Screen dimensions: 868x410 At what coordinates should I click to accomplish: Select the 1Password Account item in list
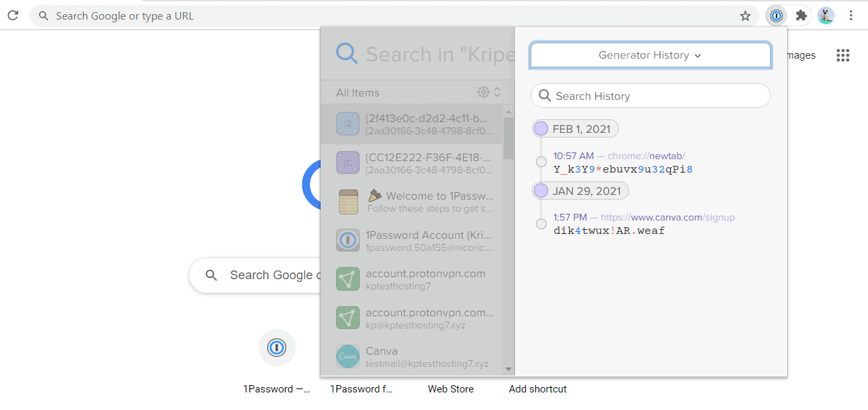(x=412, y=241)
